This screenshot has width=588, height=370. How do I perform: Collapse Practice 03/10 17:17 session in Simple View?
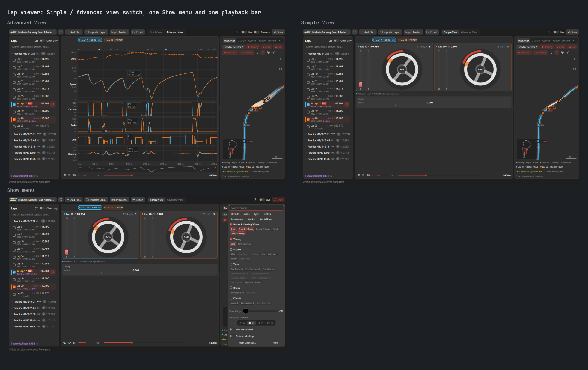(x=306, y=54)
